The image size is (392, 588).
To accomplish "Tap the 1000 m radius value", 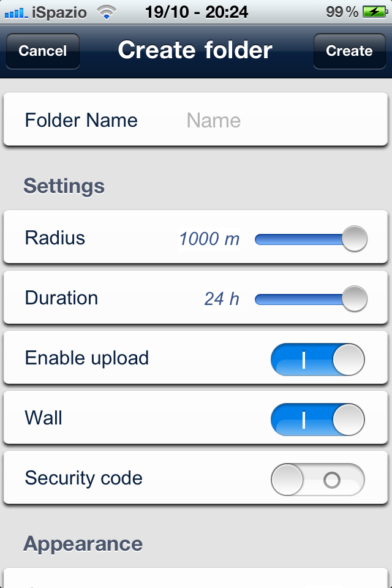I will 209,238.
